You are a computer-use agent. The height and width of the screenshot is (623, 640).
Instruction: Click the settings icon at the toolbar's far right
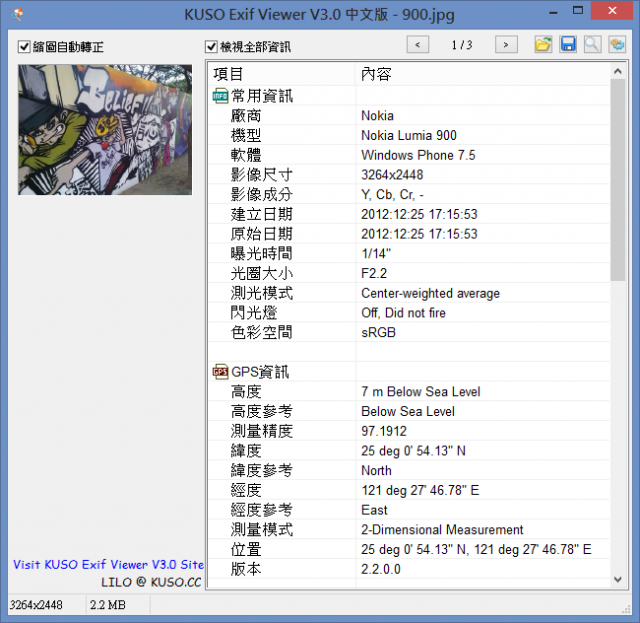(x=617, y=44)
